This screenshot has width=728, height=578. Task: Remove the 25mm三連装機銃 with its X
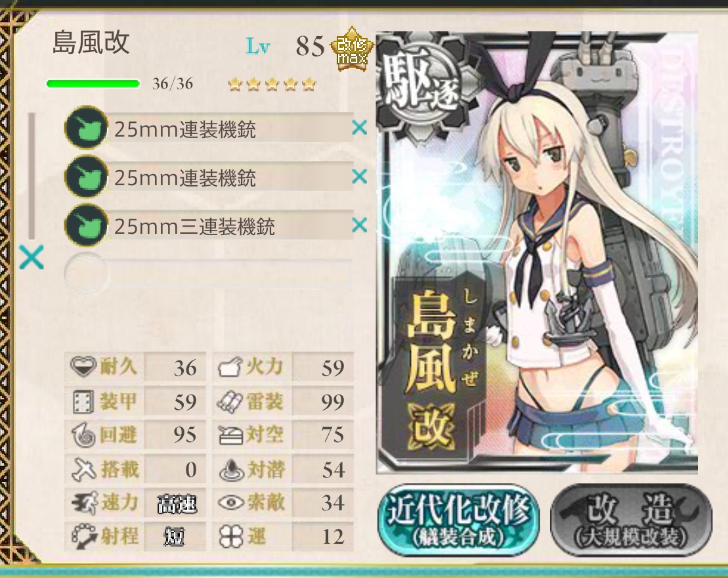coord(359,225)
